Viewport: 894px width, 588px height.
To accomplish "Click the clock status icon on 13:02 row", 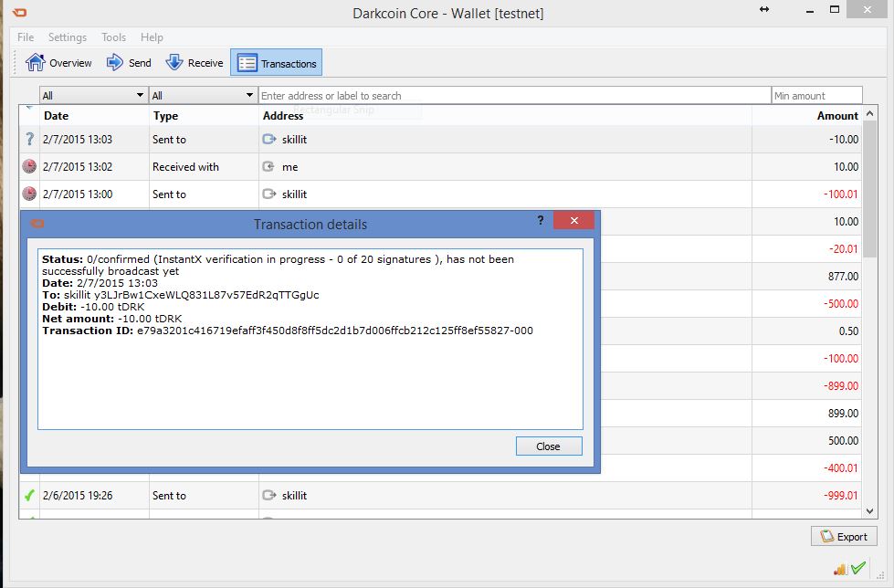I will coord(29,166).
